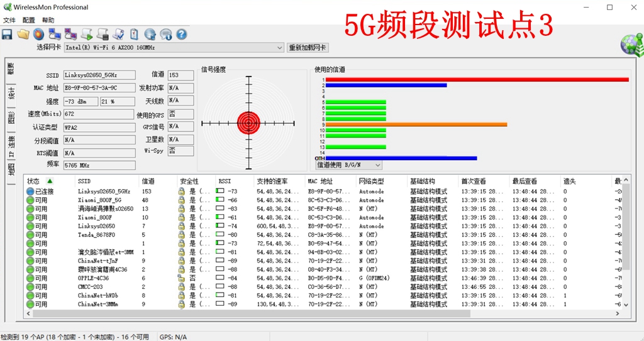Image resolution: width=644 pixels, height=341 pixels.
Task: Click the MAC 地址 field E8-9F-80-57-3A-9C
Action: [x=99, y=88]
